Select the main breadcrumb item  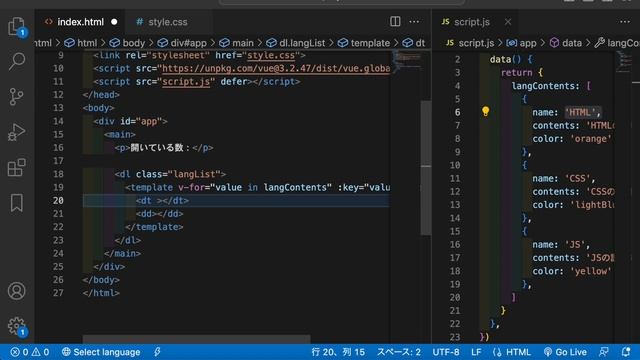click(x=236, y=43)
